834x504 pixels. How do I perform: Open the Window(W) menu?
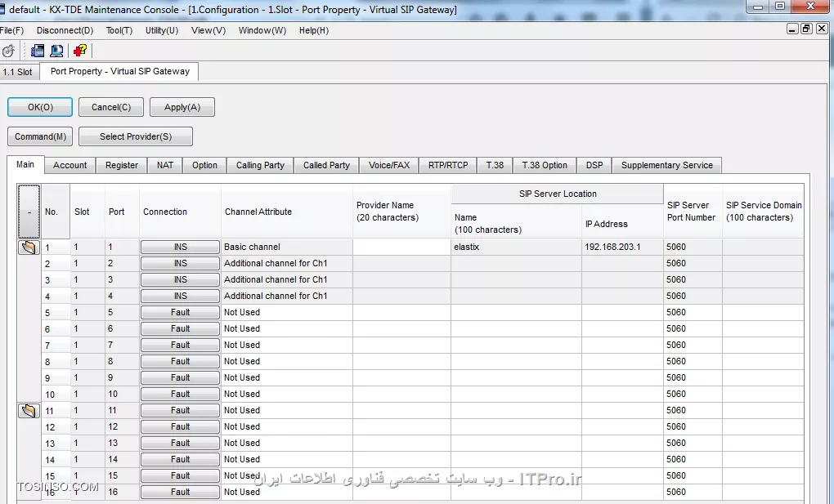pyautogui.click(x=262, y=30)
